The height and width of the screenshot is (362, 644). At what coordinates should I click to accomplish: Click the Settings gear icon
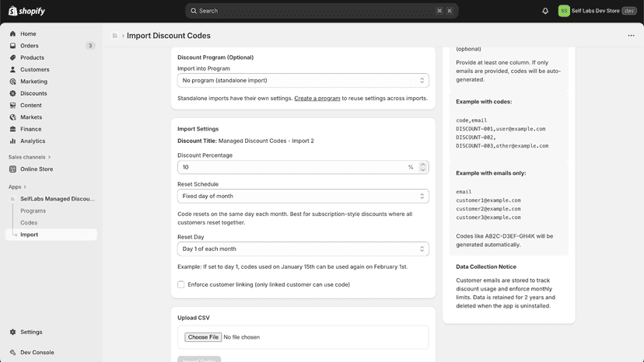12,332
